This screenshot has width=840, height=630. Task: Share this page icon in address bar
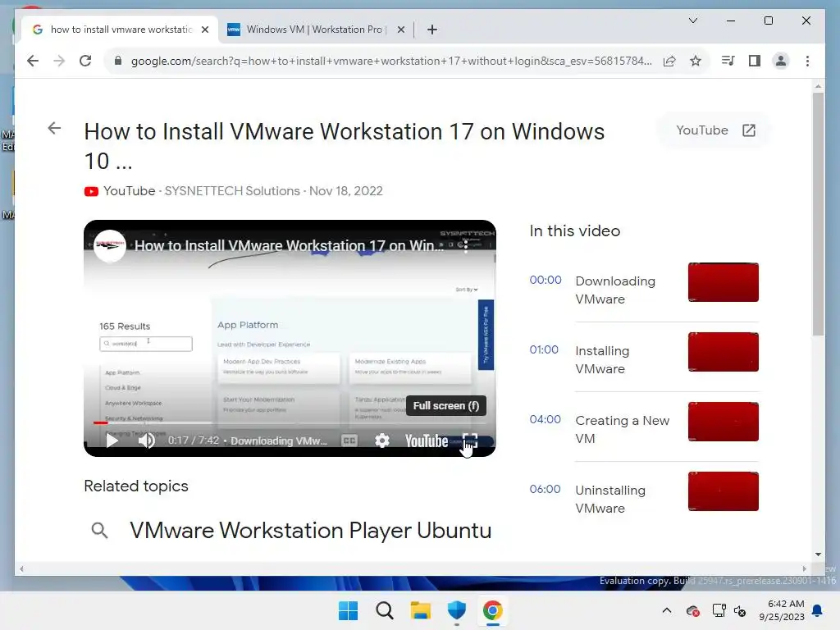669,61
